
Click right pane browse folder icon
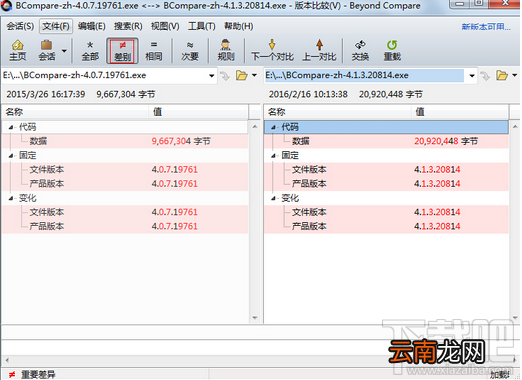(502, 76)
